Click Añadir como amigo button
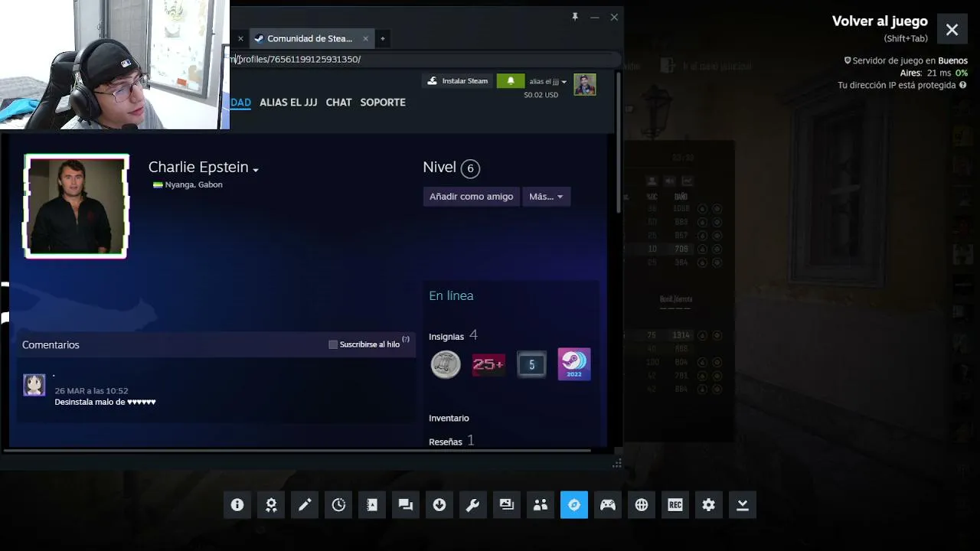 [x=471, y=197]
